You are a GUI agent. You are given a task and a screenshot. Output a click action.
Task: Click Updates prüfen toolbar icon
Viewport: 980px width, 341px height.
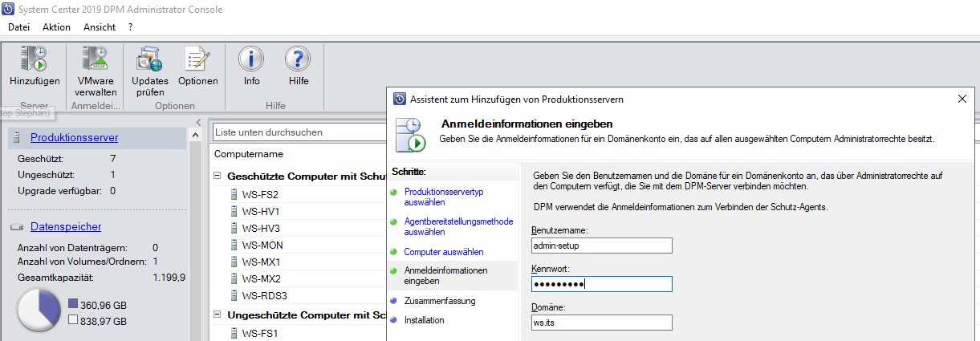pos(150,59)
